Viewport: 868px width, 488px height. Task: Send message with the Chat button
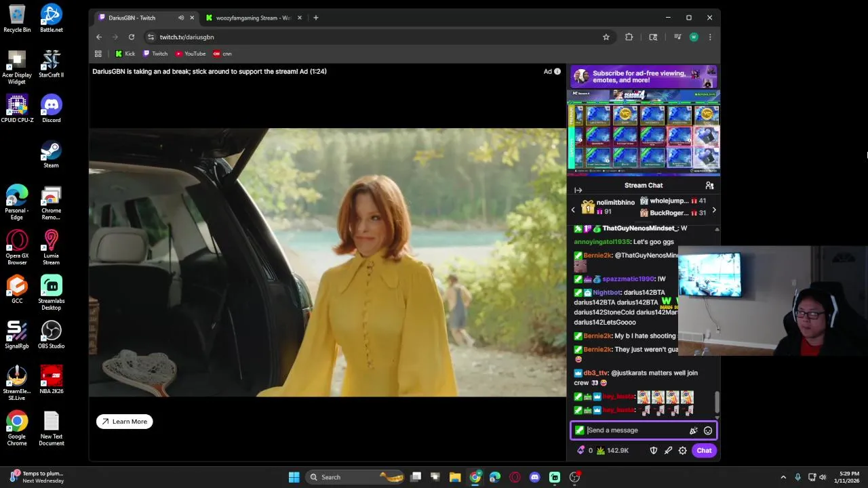coord(704,451)
